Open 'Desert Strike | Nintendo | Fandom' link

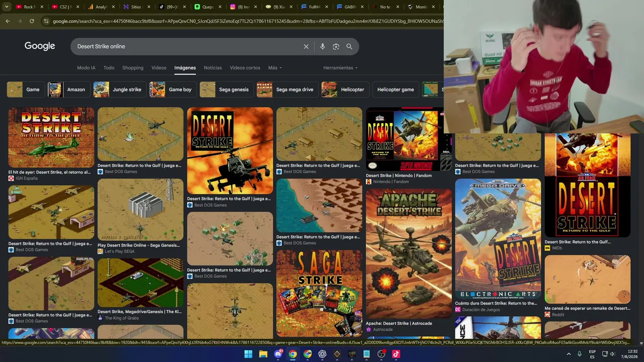[399, 175]
